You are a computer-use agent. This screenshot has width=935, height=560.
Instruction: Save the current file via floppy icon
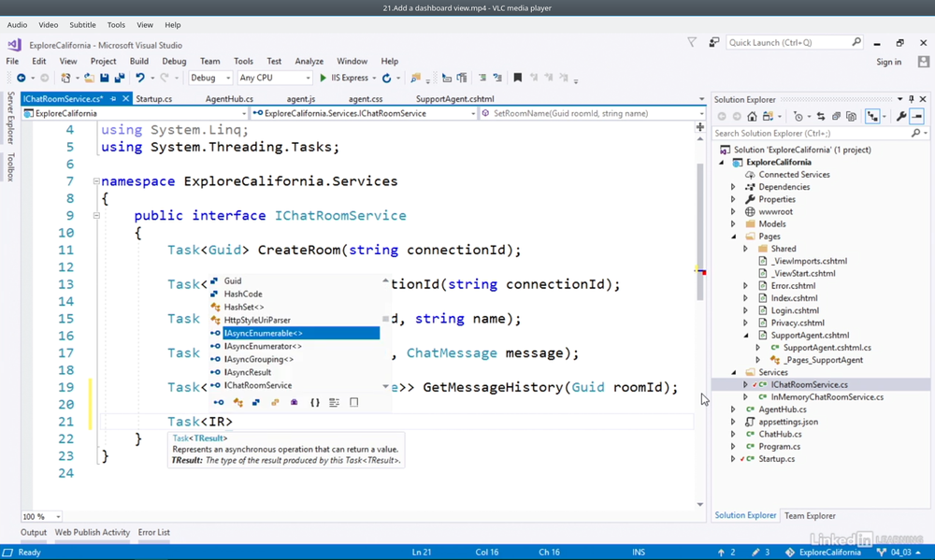click(x=105, y=79)
